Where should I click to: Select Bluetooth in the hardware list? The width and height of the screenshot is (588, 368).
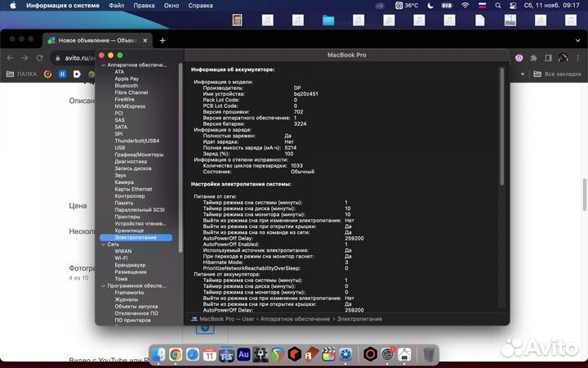coord(126,85)
